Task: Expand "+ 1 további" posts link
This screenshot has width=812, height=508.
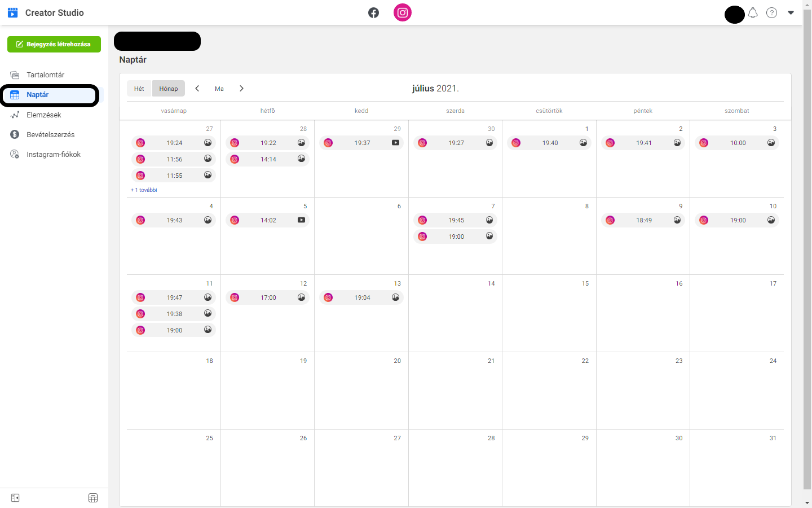Action: pyautogui.click(x=144, y=190)
